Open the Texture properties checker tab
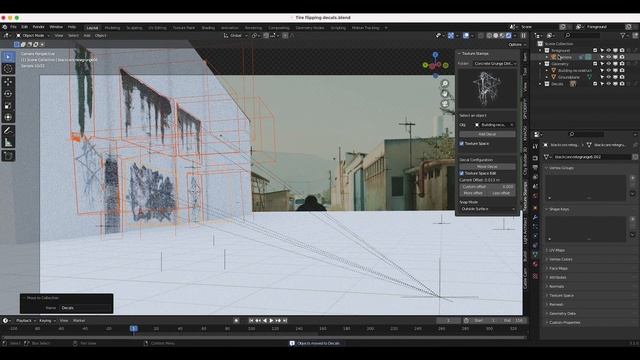The image size is (640, 360). pyautogui.click(x=535, y=276)
